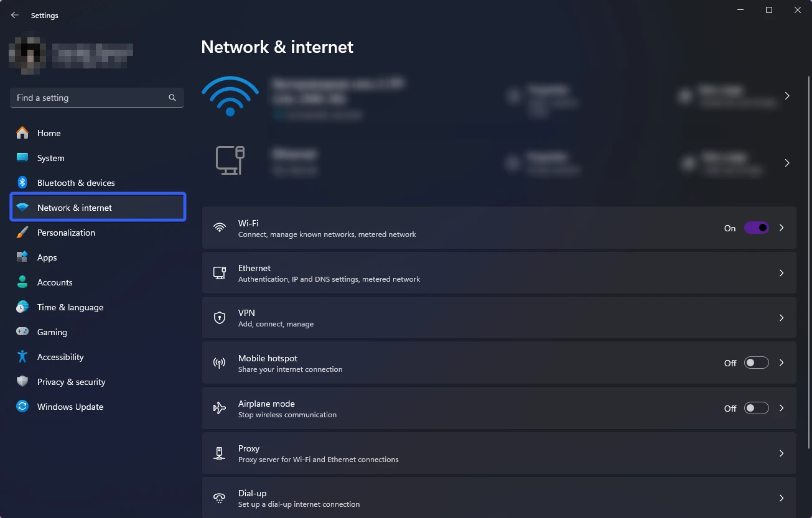
Task: Click the Mobile hotspot broadcast icon
Action: (220, 363)
